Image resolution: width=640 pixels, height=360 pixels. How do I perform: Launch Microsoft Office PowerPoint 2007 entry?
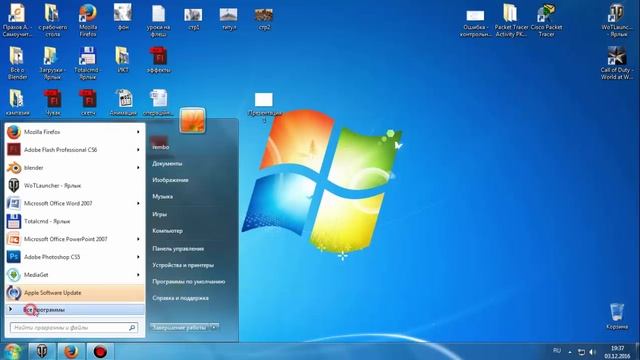(x=75, y=239)
